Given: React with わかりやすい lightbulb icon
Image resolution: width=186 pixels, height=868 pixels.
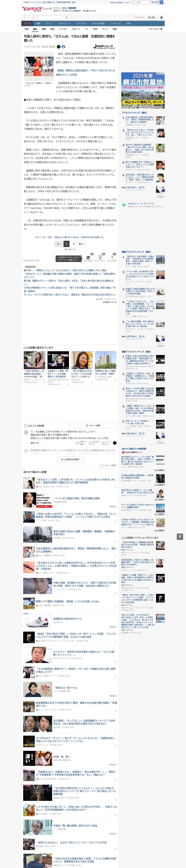Looking at the screenshot, I should pyautogui.click(x=100, y=258).
